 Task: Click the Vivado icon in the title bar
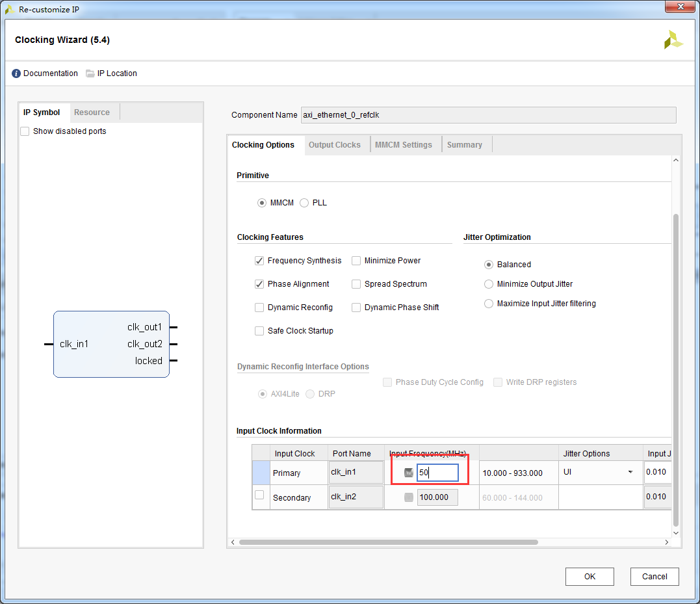click(9, 9)
